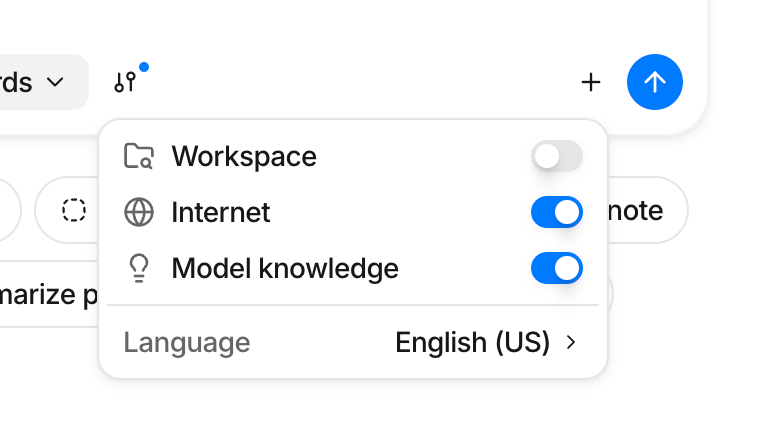Click the blue notification dot indicator
Image resolution: width=780 pixels, height=444 pixels.
tap(144, 68)
